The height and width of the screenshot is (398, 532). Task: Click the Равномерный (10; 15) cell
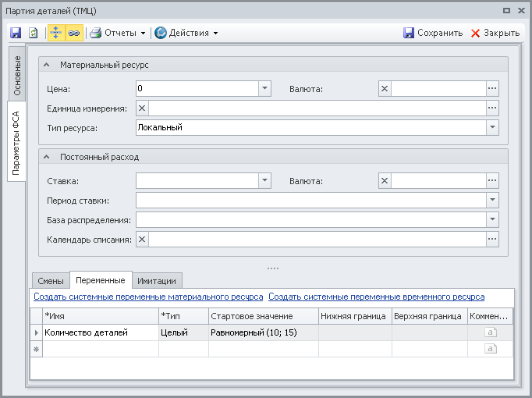(x=264, y=332)
